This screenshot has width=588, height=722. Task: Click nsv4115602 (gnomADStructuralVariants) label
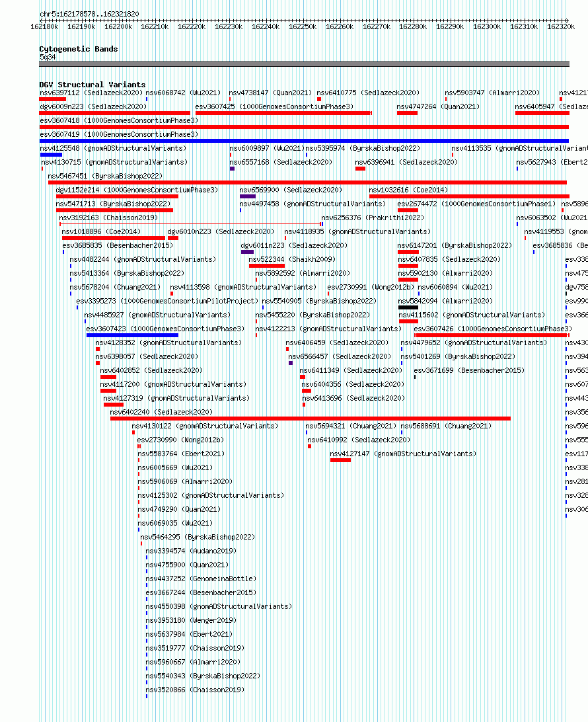point(472,315)
